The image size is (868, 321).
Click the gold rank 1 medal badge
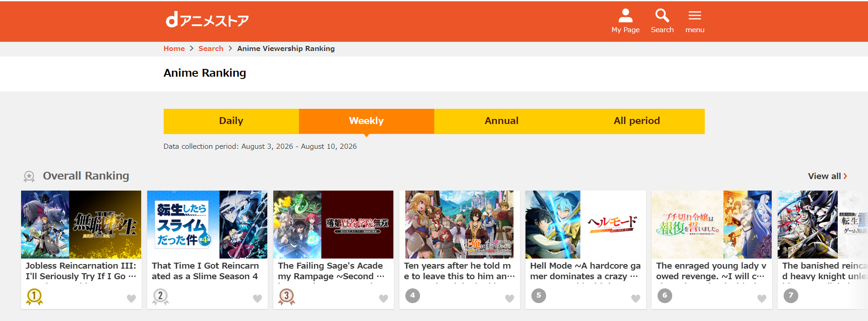pyautogui.click(x=34, y=297)
